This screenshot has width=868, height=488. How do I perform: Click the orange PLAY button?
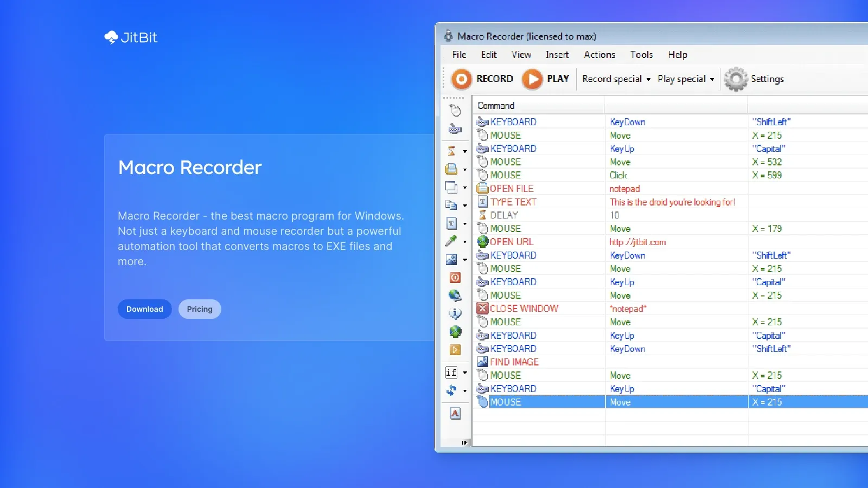point(532,79)
